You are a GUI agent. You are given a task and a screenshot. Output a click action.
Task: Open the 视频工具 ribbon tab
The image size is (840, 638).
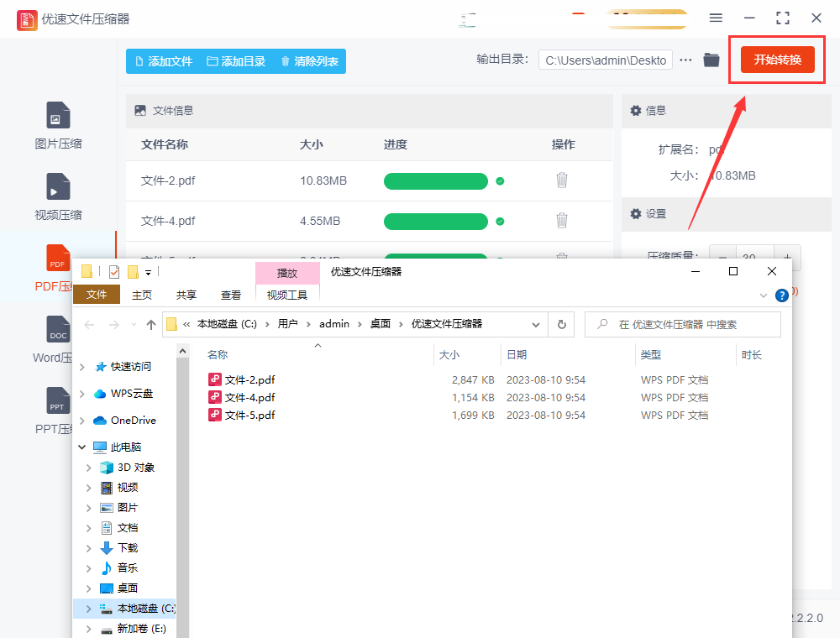287,295
